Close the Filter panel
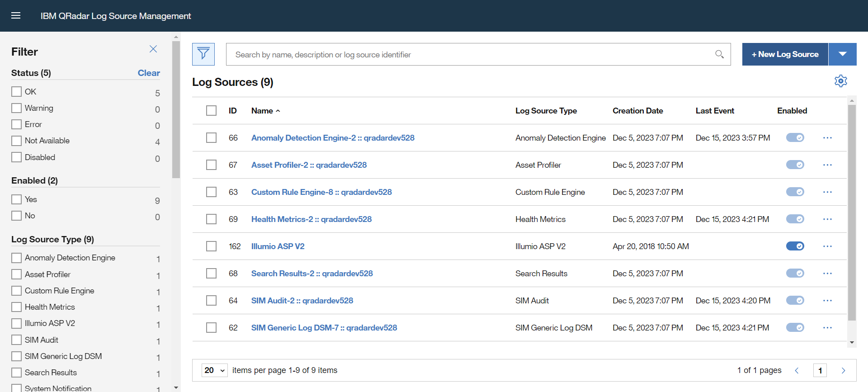This screenshot has height=392, width=868. (153, 49)
